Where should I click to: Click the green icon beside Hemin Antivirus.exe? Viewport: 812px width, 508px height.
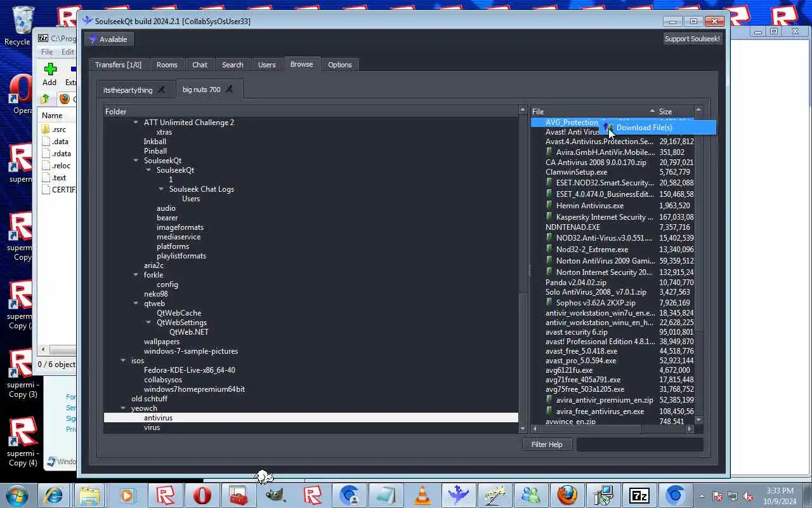click(550, 205)
